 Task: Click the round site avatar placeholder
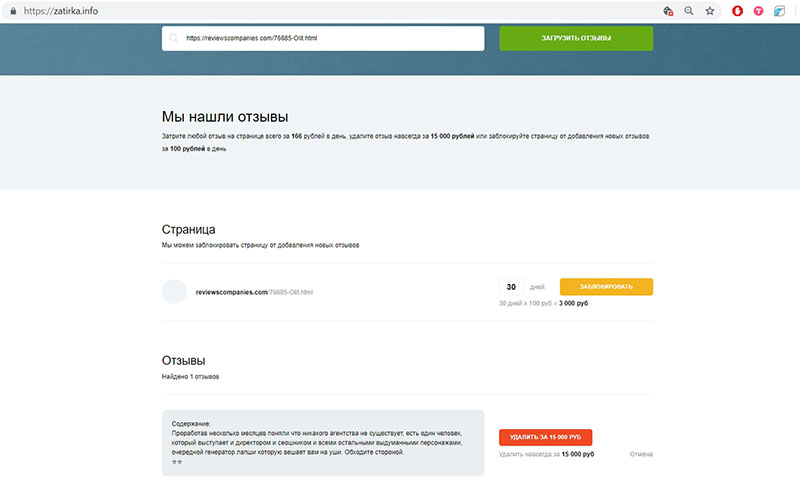pyautogui.click(x=174, y=292)
